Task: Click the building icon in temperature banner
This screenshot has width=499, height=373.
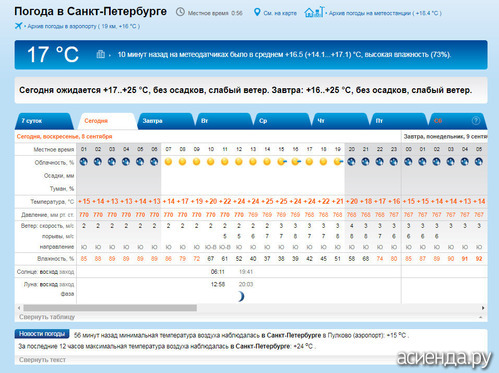Action: coord(101,54)
